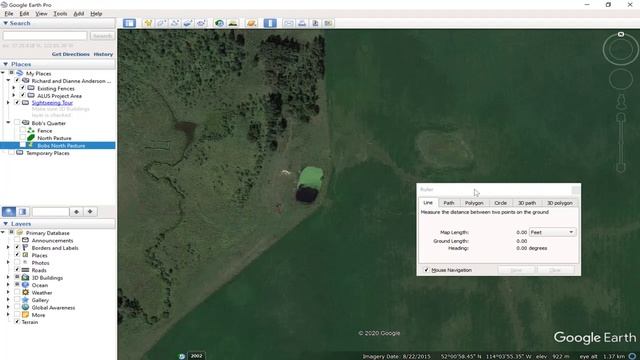Enable the Photos layer checkbox
The height and width of the screenshot is (360, 640).
click(x=17, y=262)
